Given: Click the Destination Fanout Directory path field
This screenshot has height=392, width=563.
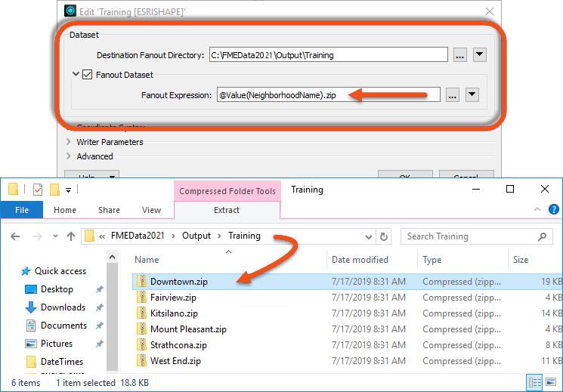Looking at the screenshot, I should [x=328, y=55].
